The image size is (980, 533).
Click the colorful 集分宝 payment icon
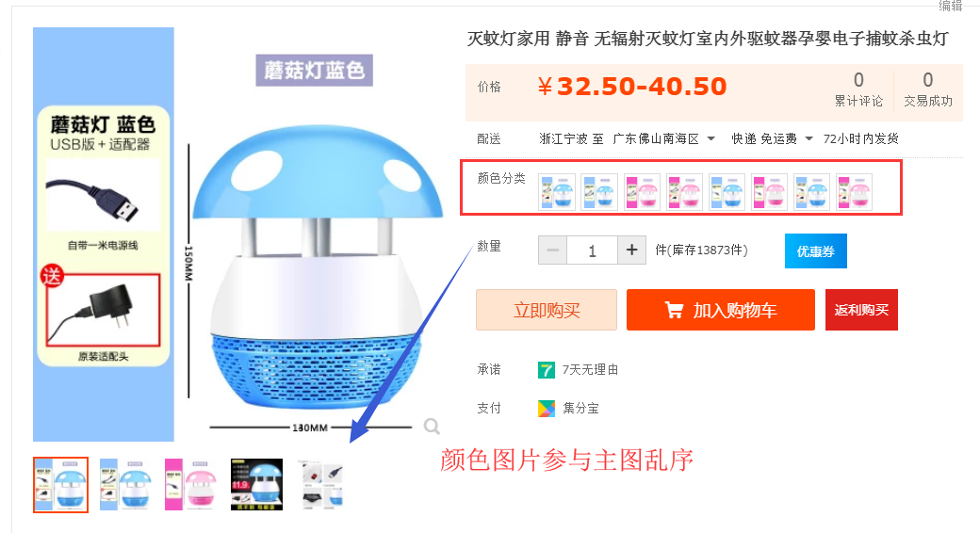(x=547, y=409)
